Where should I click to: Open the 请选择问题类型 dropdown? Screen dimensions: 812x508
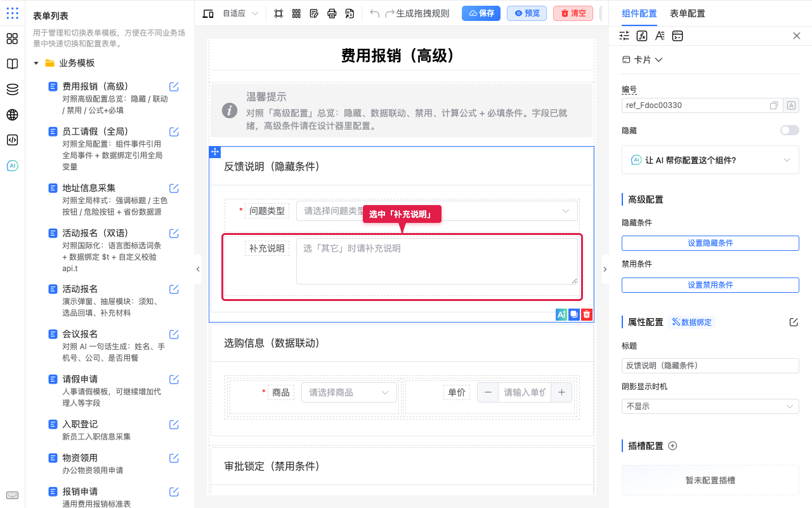pos(437,211)
